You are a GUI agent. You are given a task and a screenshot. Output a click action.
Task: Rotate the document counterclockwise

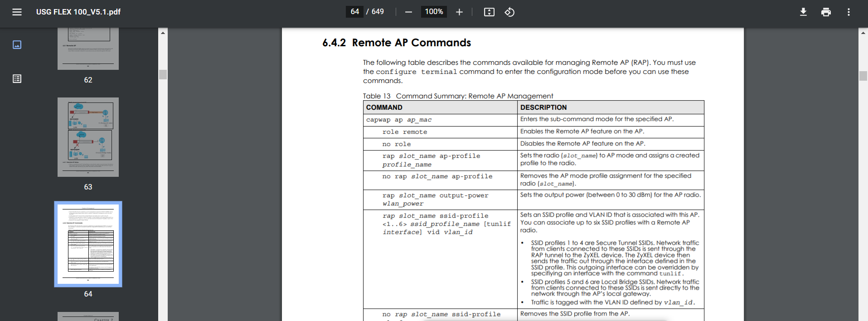[x=509, y=12]
